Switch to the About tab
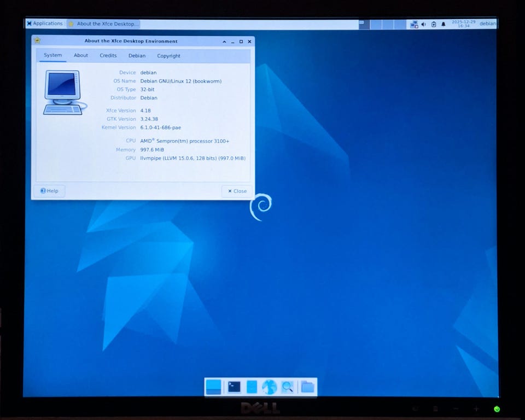 81,56
